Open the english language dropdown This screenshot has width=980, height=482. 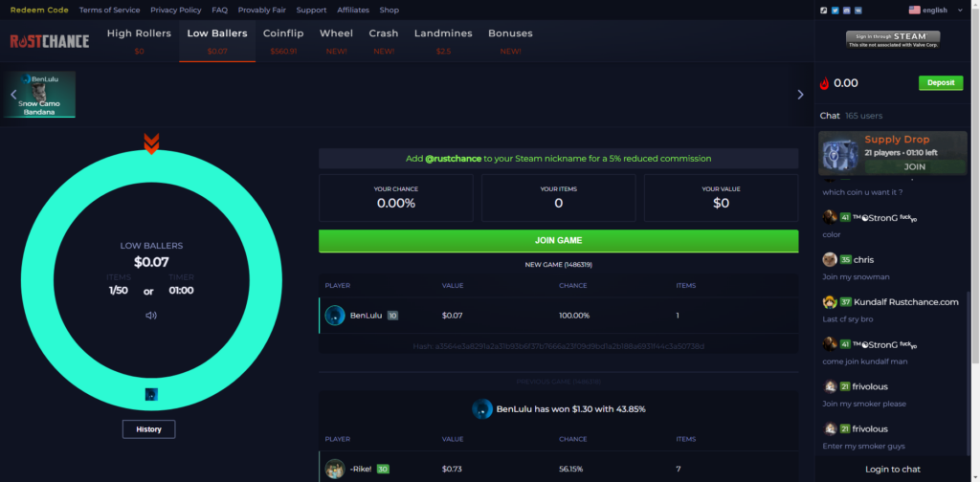click(936, 10)
